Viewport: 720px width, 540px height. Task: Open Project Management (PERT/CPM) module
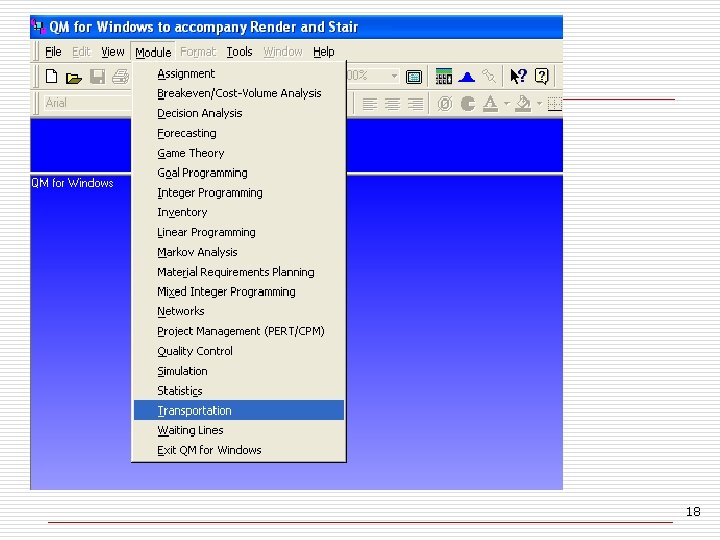pos(239,332)
